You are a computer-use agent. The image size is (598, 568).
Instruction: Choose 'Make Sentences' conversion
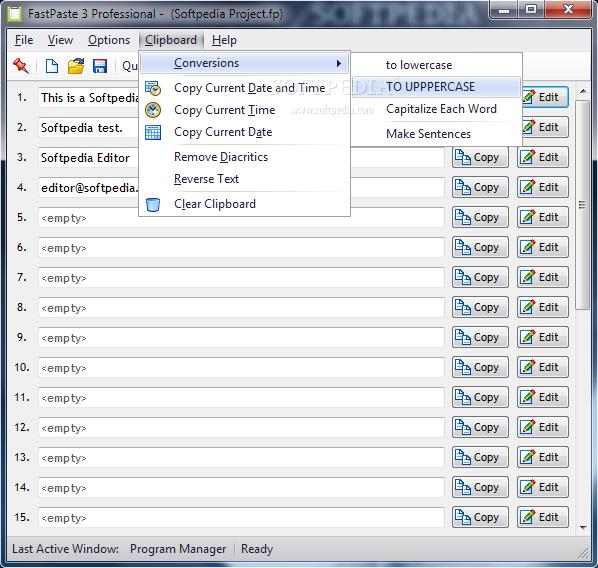(436, 134)
